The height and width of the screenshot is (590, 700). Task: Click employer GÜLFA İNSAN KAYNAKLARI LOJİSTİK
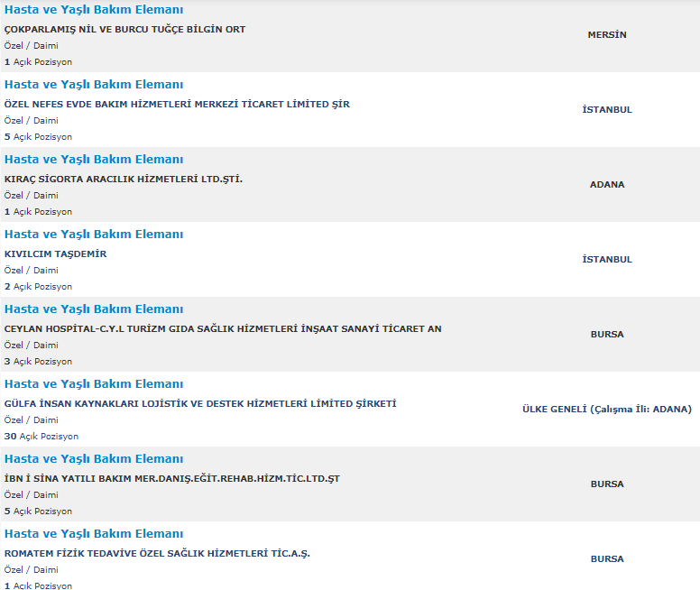tap(200, 404)
